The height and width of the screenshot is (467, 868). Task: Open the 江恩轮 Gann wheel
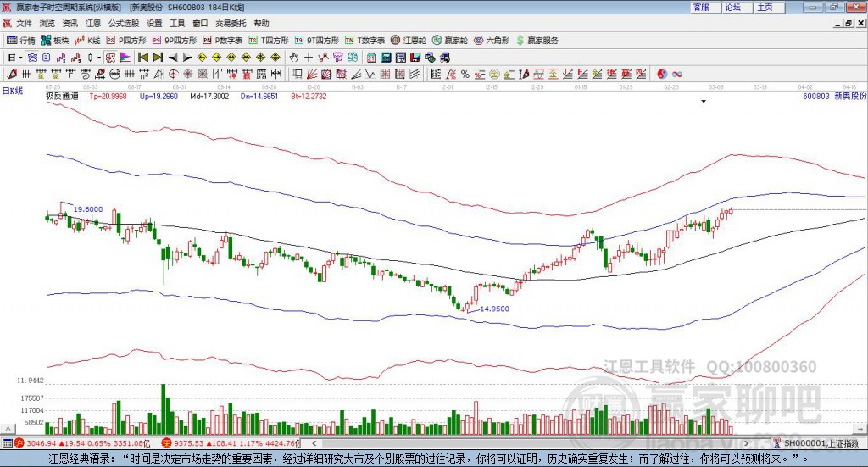pos(409,41)
